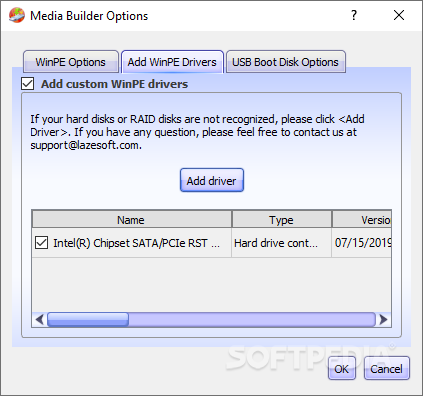Click the Version column header
This screenshot has height=396, width=423.
pyautogui.click(x=362, y=220)
